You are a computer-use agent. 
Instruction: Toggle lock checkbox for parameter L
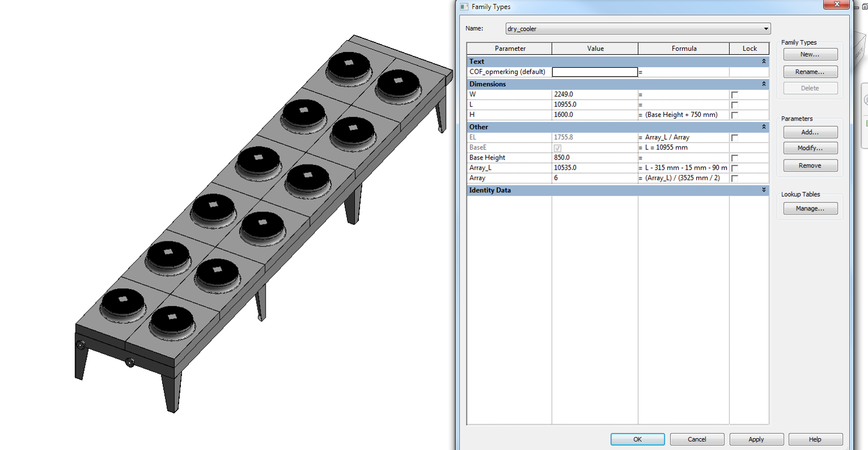[735, 105]
